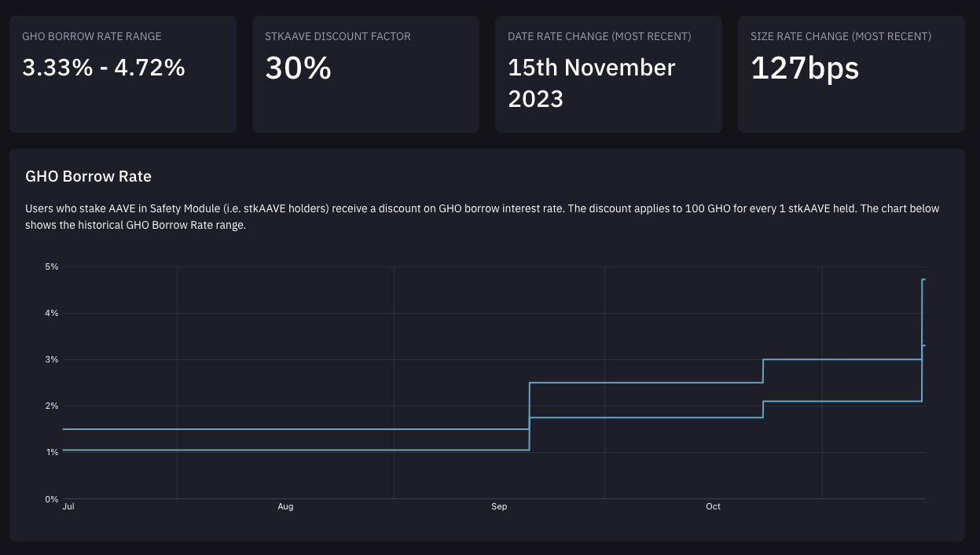Click the Jul label on the x-axis

coord(68,507)
